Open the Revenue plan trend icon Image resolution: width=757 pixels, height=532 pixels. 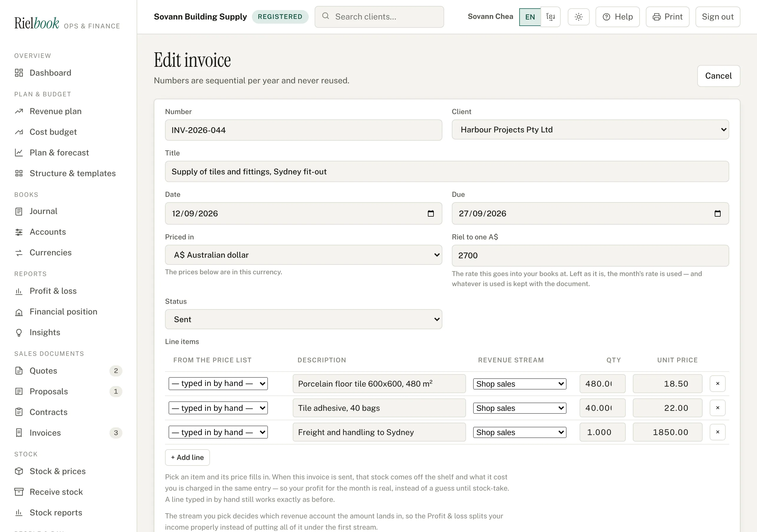[19, 111]
